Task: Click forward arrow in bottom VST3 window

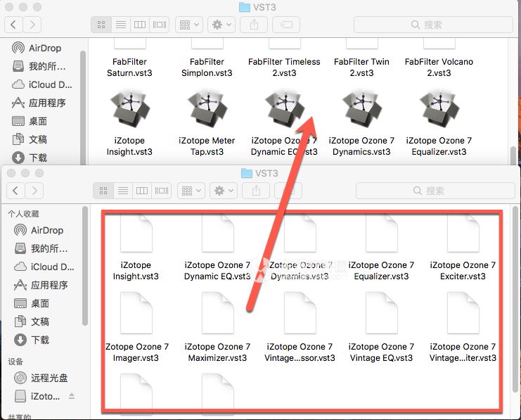Action: click(34, 191)
